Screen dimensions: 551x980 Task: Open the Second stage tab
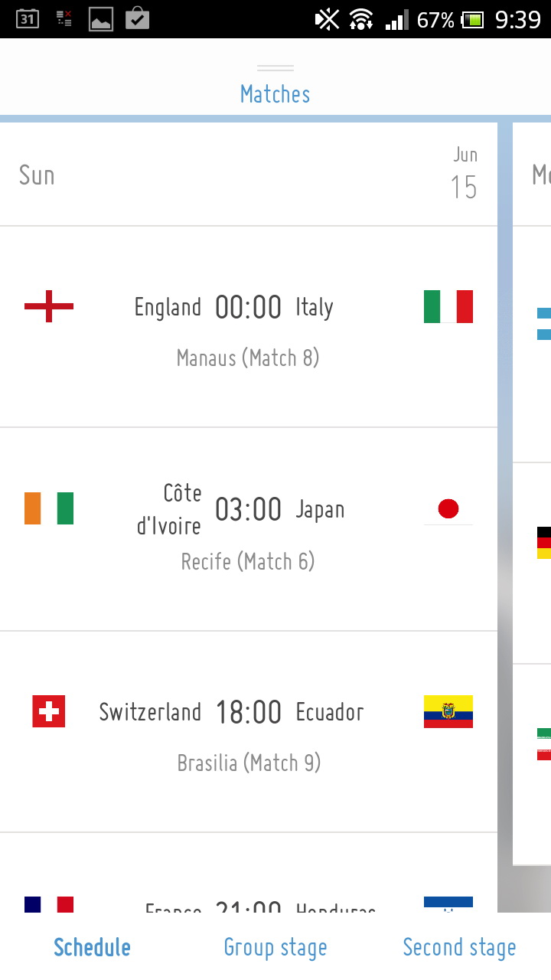(459, 947)
